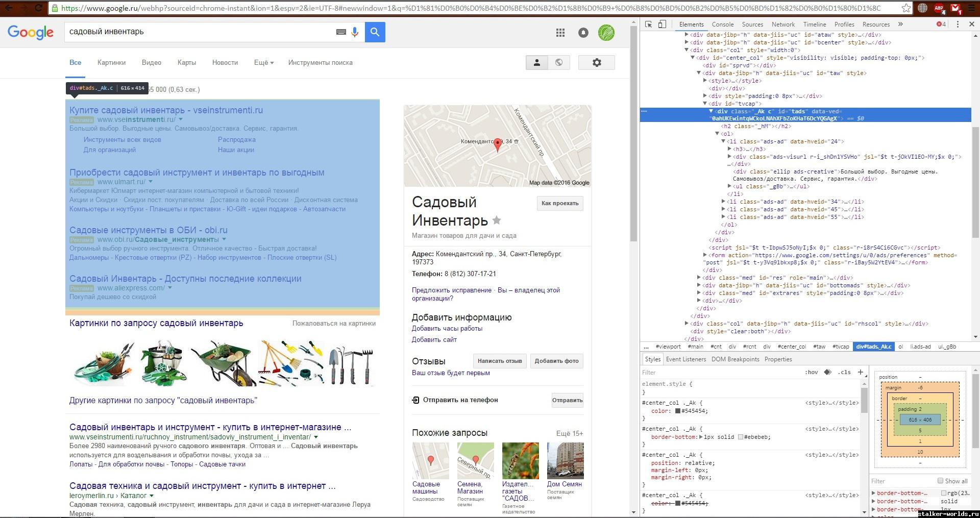This screenshot has width=980, height=518.
Task: Expand the div id="rhscol" node
Action: click(x=687, y=324)
